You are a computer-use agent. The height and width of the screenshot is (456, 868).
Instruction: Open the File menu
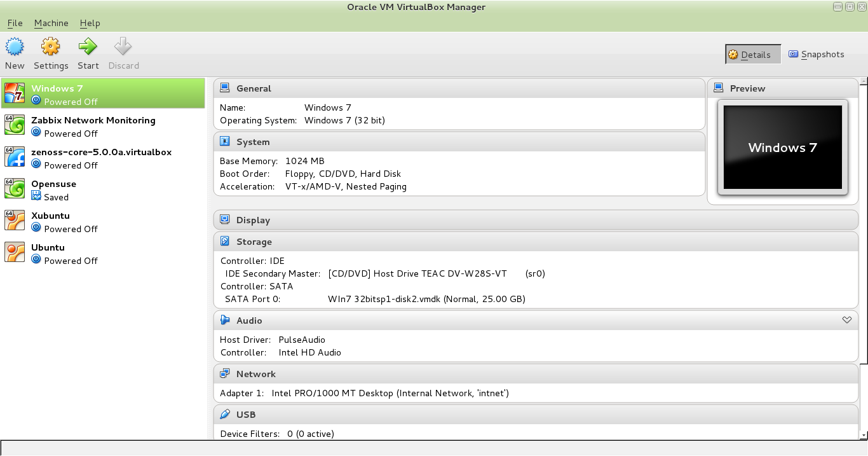click(x=15, y=23)
